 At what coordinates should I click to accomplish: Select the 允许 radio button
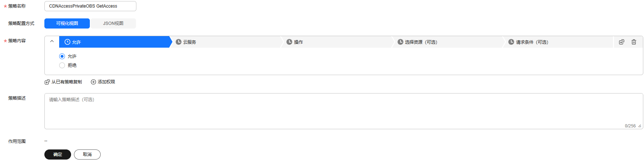pos(62,56)
